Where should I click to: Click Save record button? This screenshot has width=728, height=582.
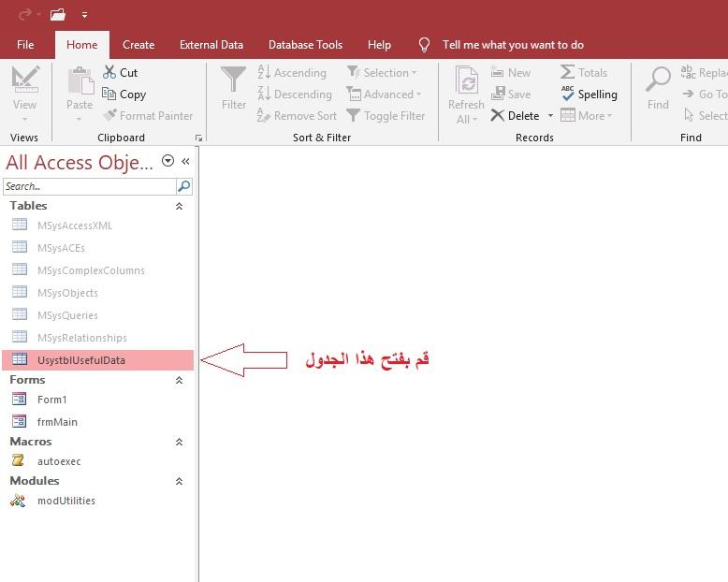pos(511,95)
